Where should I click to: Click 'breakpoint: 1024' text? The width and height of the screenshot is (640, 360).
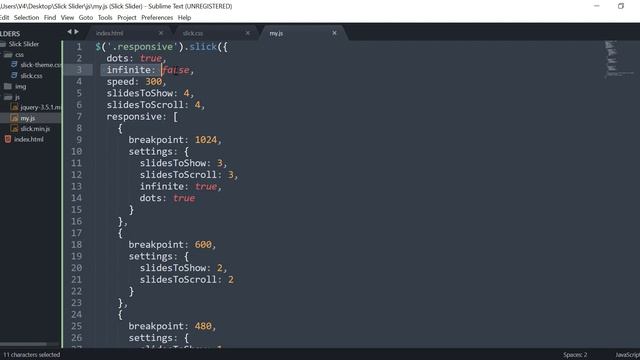tap(173, 140)
